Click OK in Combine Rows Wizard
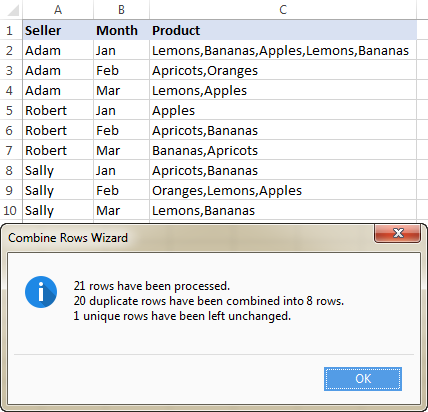The height and width of the screenshot is (412, 428). (363, 379)
